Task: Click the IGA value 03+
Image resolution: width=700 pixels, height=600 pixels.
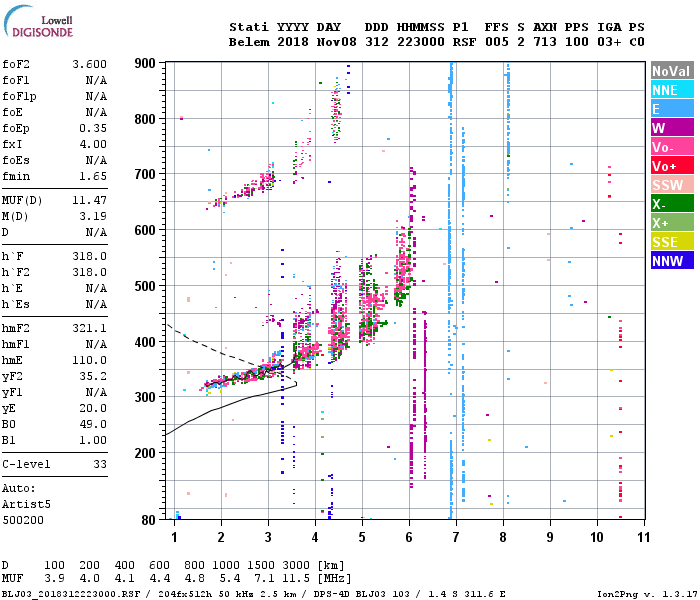Action: (x=609, y=42)
